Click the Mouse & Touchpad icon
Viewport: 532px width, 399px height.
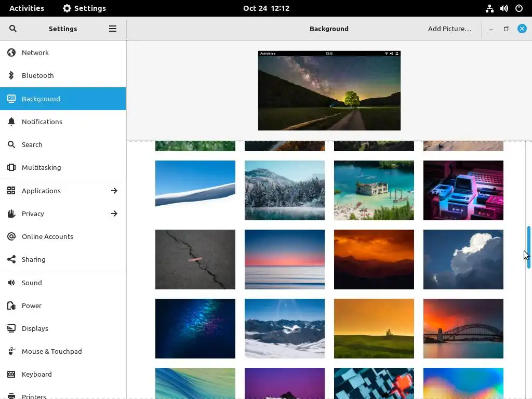11,351
